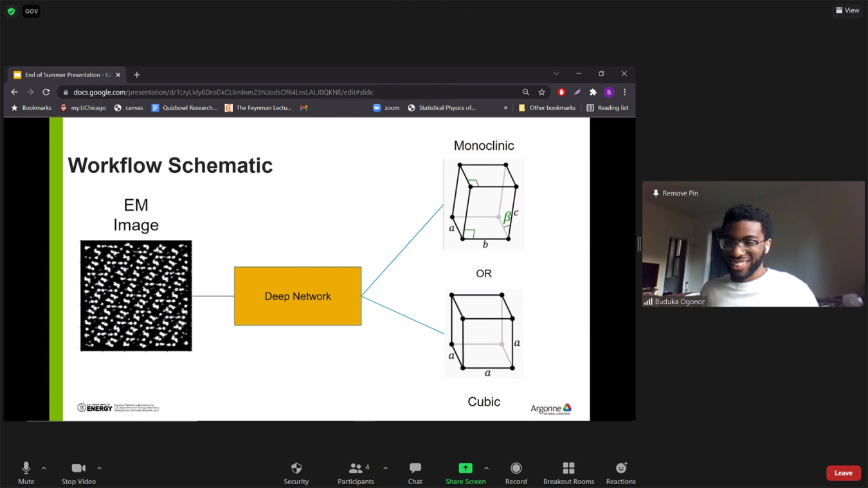This screenshot has height=488, width=868.
Task: Click the purple feather extension icon
Action: coord(577,92)
